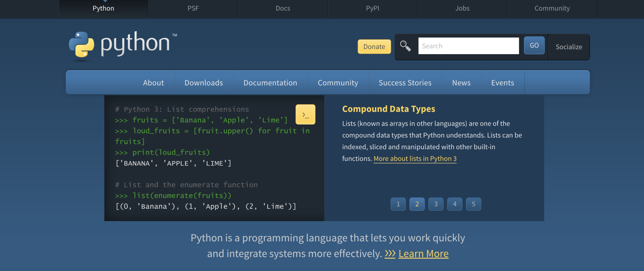Image resolution: width=644 pixels, height=271 pixels.
Task: Launch the interactive shell terminal button
Action: 305,114
